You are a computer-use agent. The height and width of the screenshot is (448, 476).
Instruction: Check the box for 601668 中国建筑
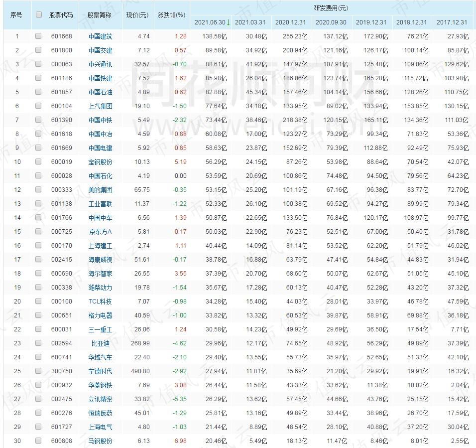coord(38,36)
